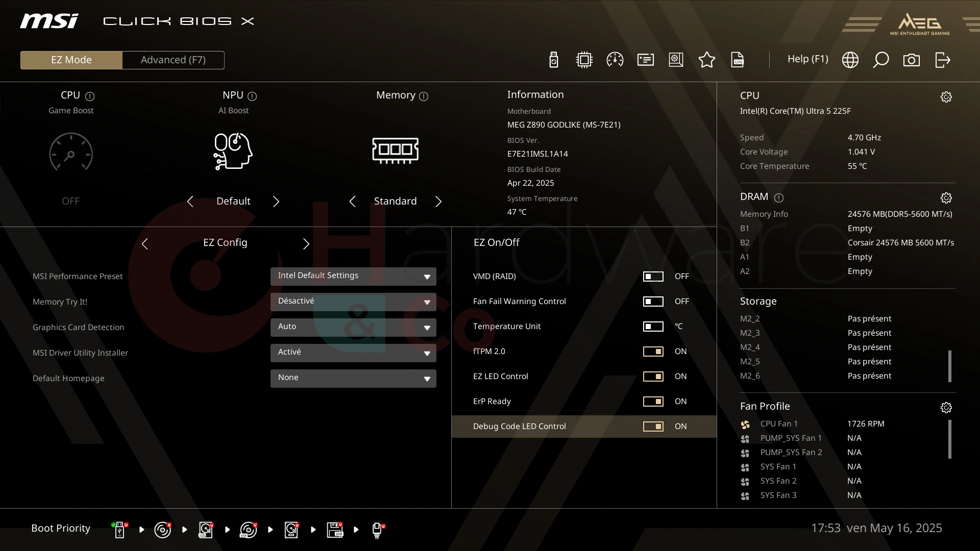This screenshot has width=980, height=551.
Task: Take a screenshot with the camera icon
Action: (912, 60)
